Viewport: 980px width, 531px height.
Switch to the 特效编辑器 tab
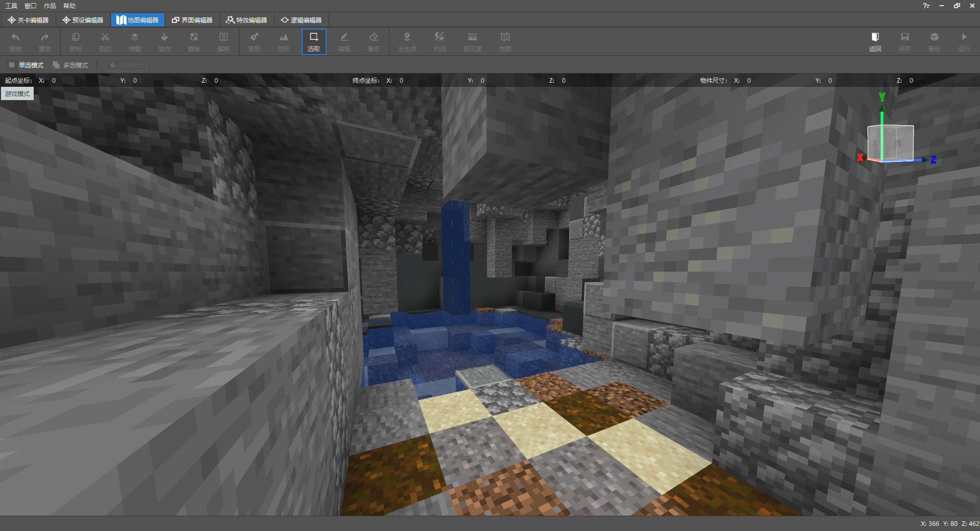pos(247,20)
